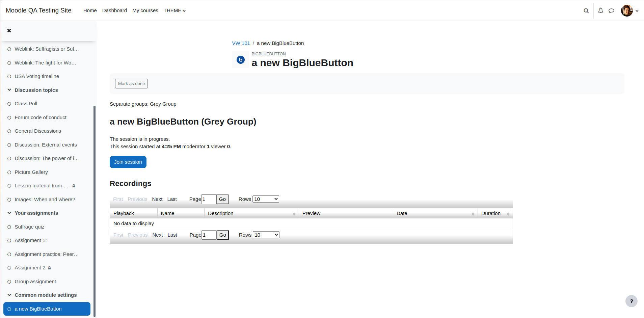Sort by the Date column arrows
644x318 pixels.
pyautogui.click(x=473, y=214)
